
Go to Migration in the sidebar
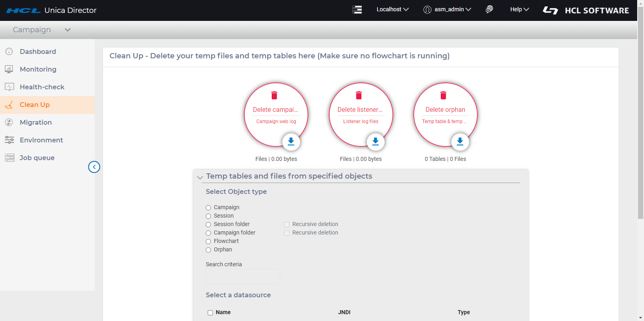pos(35,122)
